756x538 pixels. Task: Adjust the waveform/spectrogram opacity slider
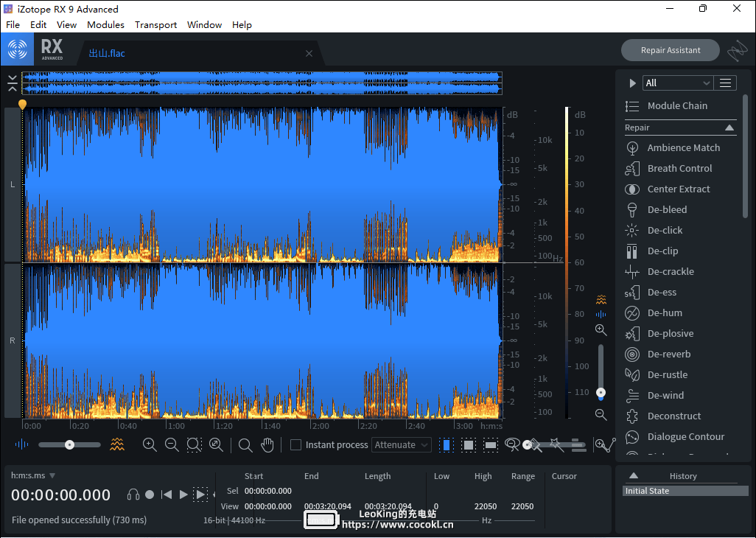click(69, 445)
